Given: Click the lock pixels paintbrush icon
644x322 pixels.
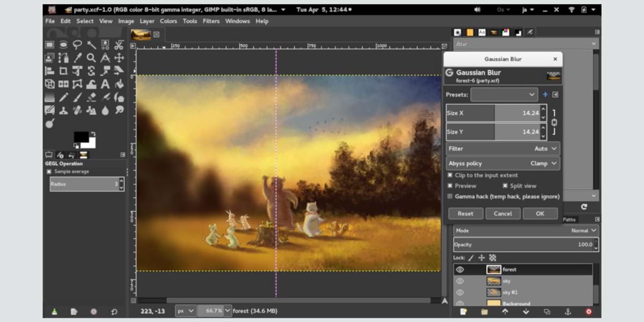Looking at the screenshot, I should click(x=471, y=258).
